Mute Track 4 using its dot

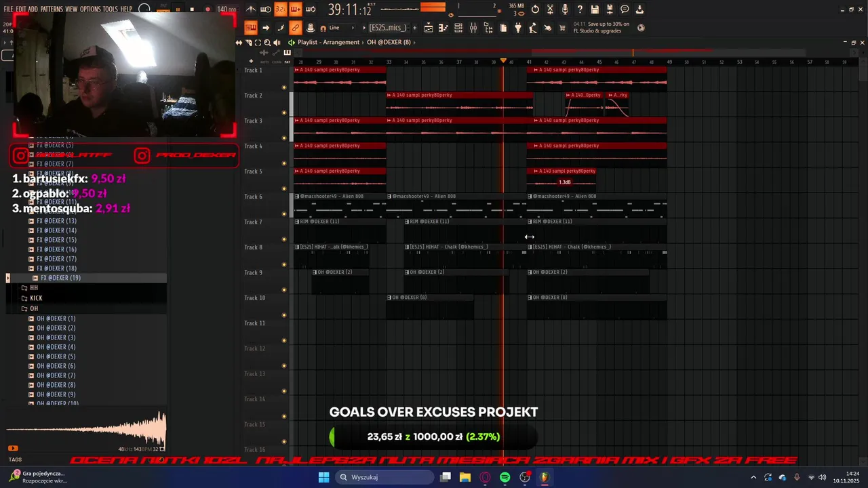[x=284, y=163]
